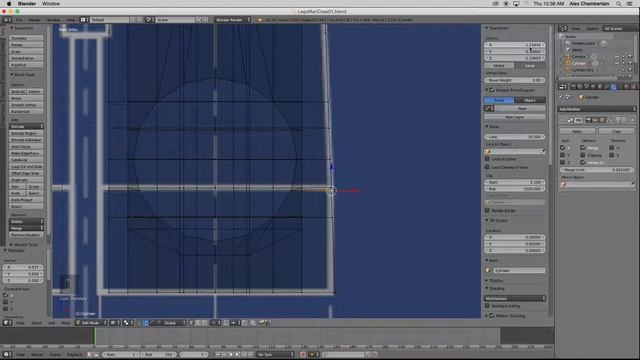640x360 pixels.
Task: Open the Merge dropdown in tool shelf
Action: [x=26, y=228]
